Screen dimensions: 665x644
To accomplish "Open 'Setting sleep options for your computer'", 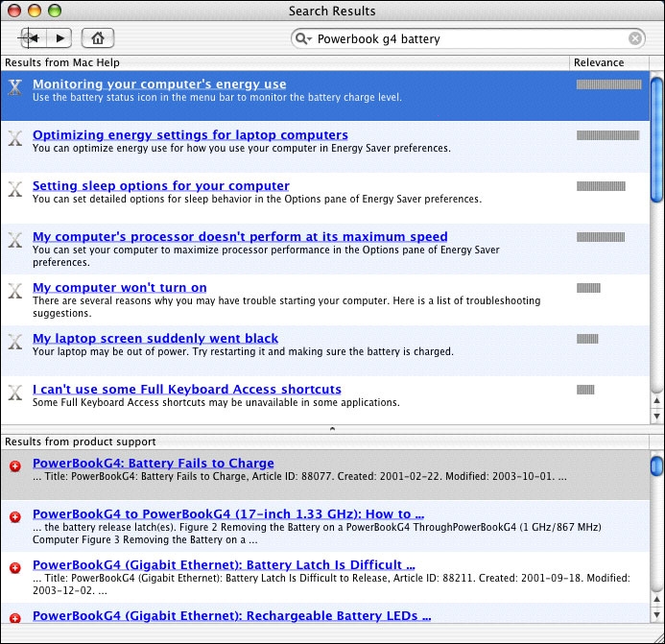I will pos(161,186).
